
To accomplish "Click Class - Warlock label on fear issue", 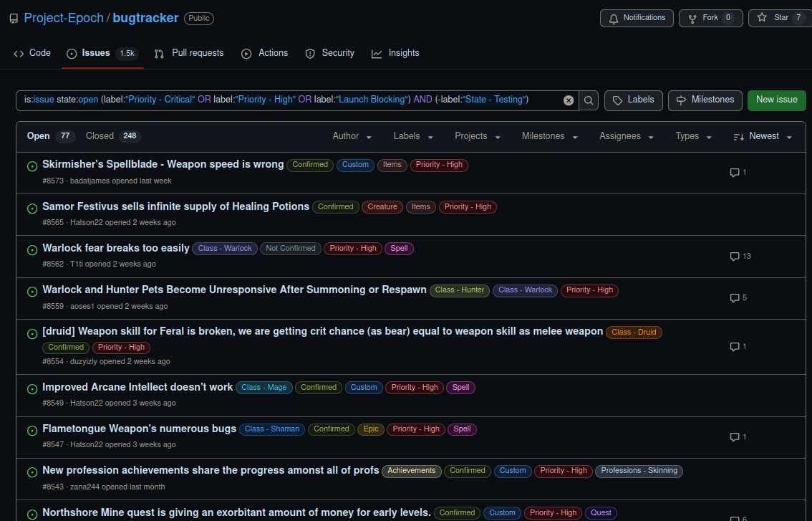I will tap(225, 249).
